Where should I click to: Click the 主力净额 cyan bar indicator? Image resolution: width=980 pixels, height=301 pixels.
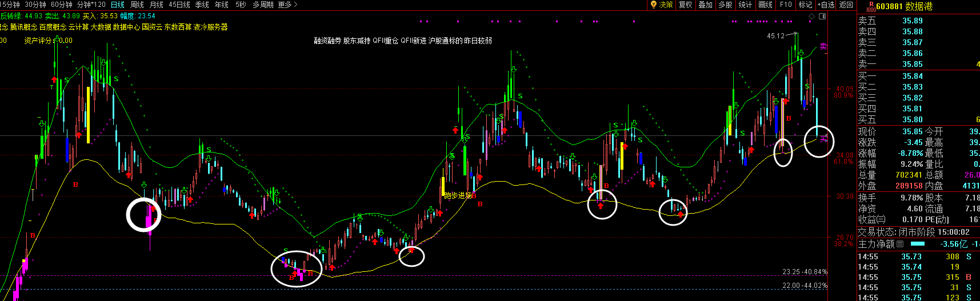coord(917,244)
